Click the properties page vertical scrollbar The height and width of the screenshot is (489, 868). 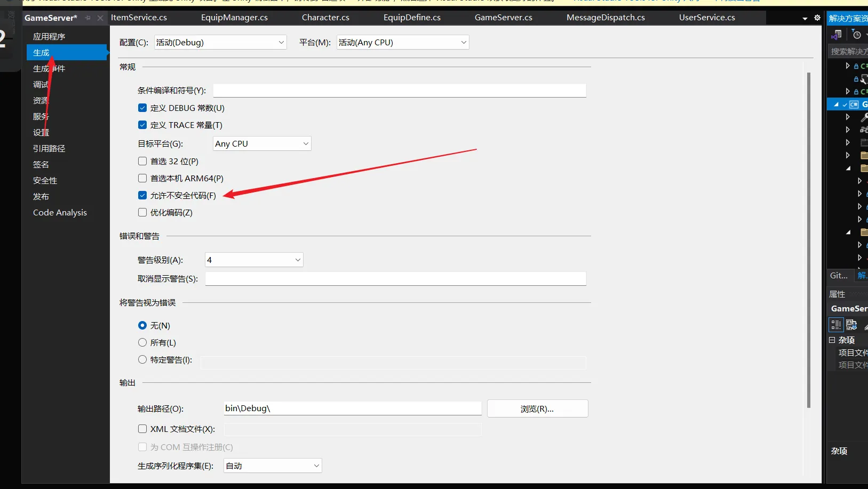tap(809, 240)
